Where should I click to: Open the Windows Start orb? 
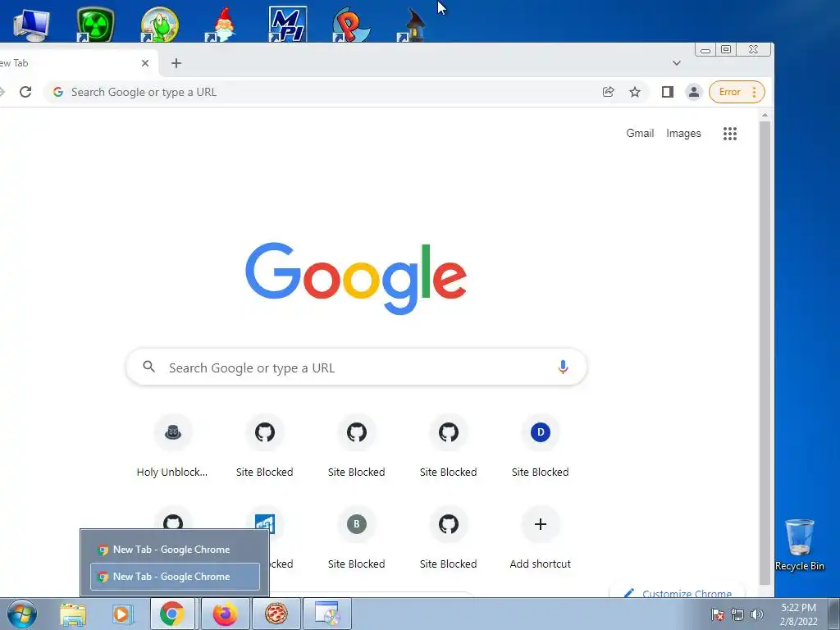22,614
